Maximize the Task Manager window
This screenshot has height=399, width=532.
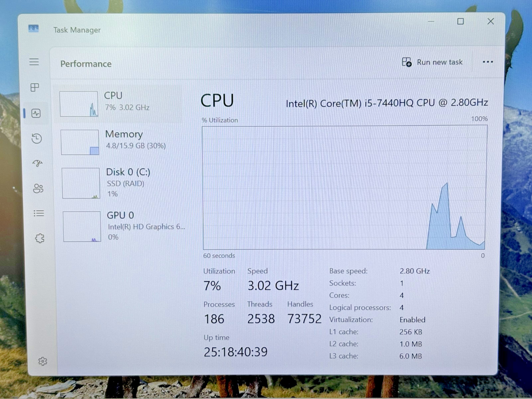(x=461, y=21)
